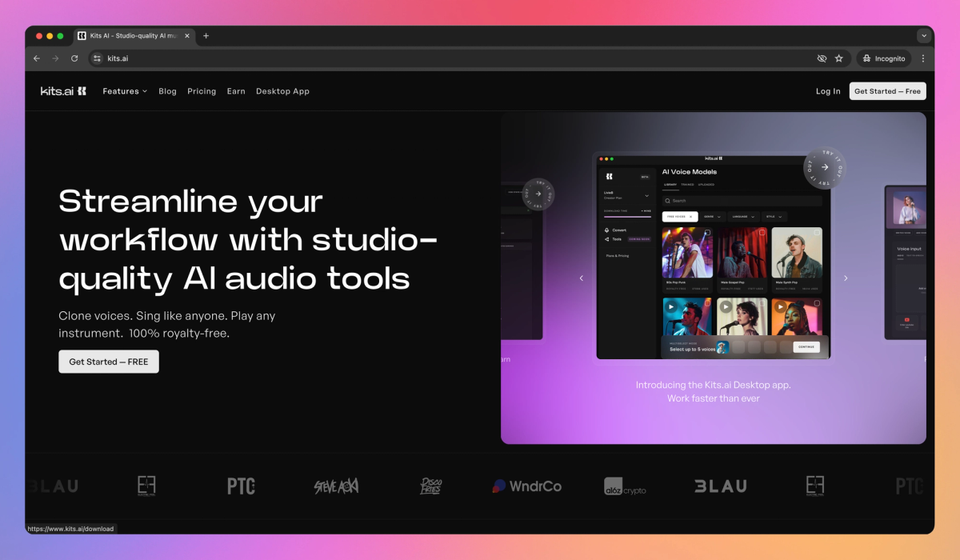Show previous carousel slide arrow
Screen dimensions: 960x560
coord(582,278)
